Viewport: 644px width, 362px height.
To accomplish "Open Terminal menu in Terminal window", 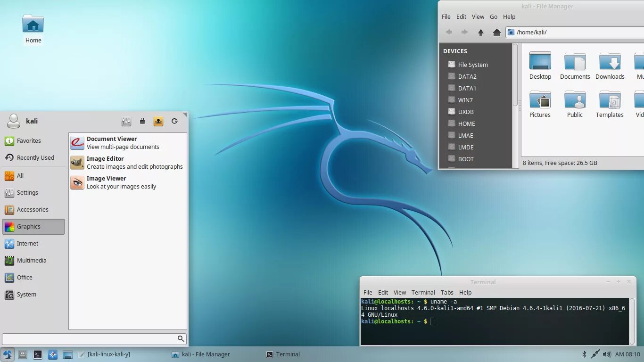I will [423, 292].
